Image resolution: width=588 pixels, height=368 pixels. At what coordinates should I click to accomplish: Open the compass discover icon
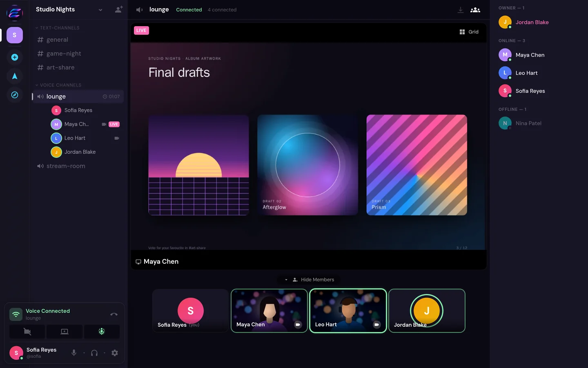coord(15,95)
